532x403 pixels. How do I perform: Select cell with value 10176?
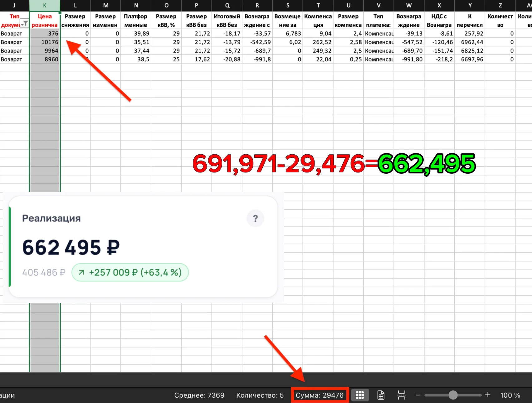pos(45,42)
